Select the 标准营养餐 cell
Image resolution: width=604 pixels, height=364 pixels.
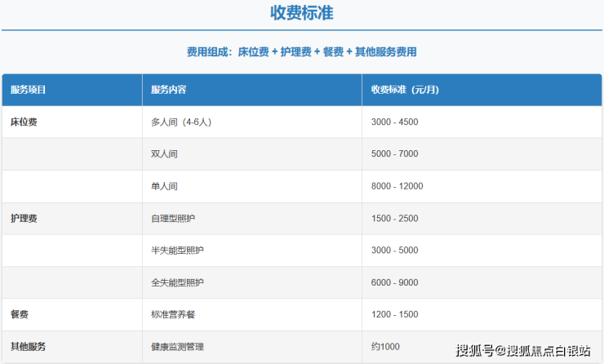[173, 314]
